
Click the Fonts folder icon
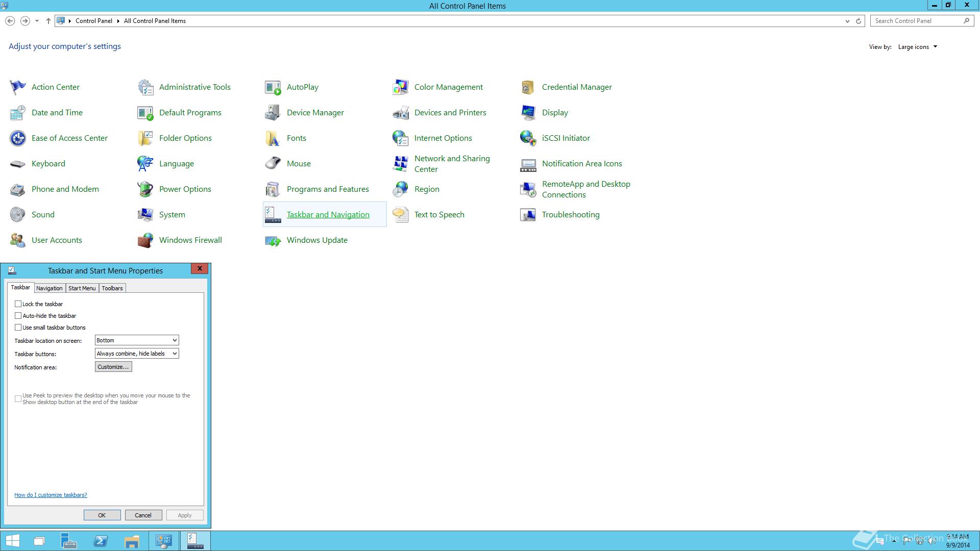(x=273, y=138)
